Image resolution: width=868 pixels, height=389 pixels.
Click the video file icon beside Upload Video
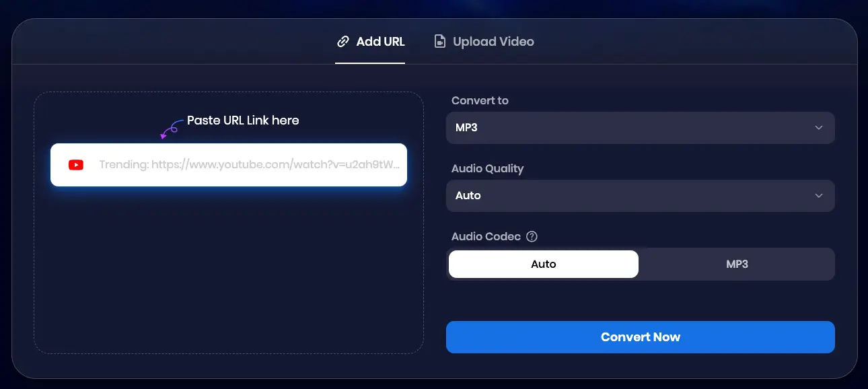[439, 41]
